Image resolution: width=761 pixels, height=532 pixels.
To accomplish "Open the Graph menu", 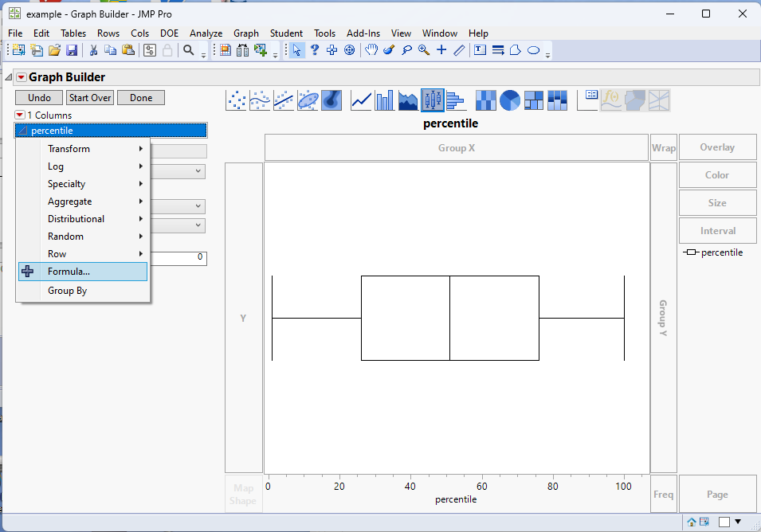I will click(x=246, y=33).
